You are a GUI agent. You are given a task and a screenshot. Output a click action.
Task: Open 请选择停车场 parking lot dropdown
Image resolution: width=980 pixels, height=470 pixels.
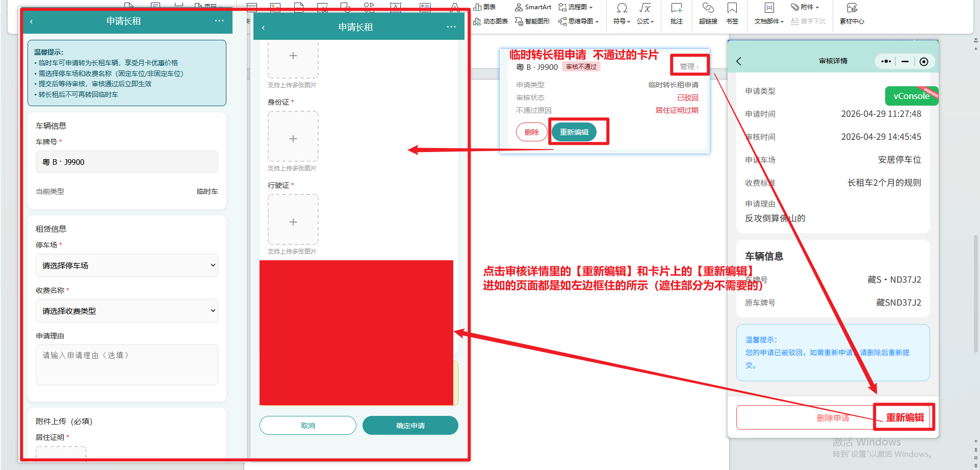coord(127,265)
